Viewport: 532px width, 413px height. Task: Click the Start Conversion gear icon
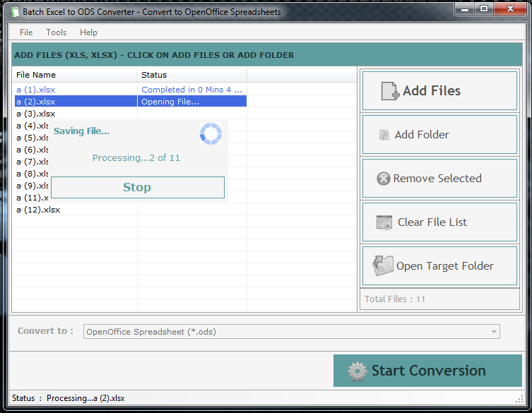click(357, 371)
